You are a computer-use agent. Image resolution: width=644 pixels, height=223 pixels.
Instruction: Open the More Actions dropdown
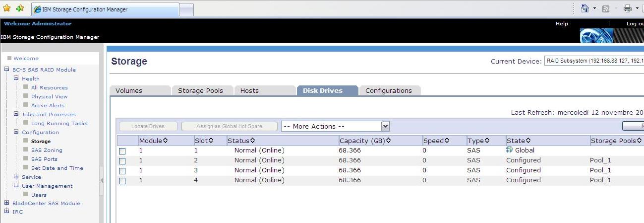(x=336, y=126)
